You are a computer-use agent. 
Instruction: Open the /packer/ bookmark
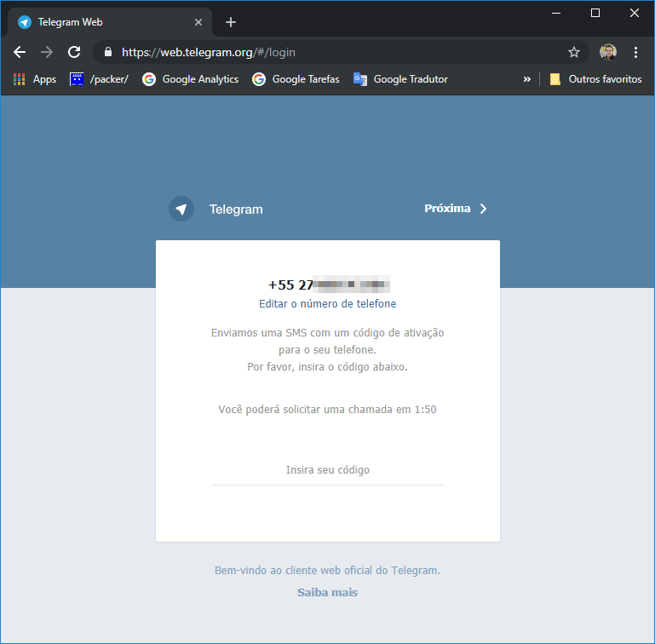(99, 79)
